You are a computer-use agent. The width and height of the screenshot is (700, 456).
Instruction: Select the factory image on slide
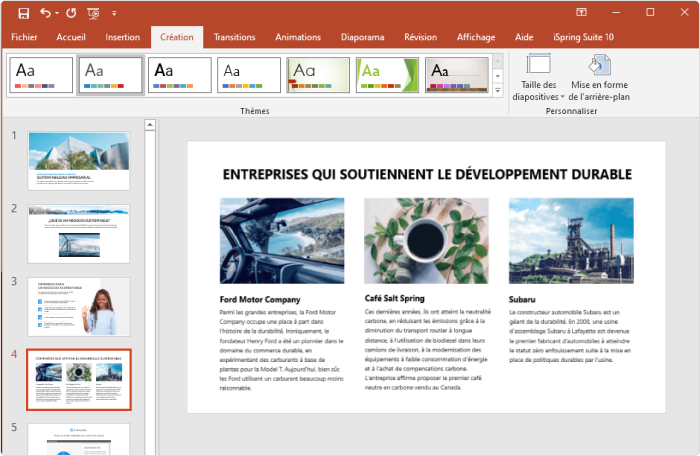571,241
